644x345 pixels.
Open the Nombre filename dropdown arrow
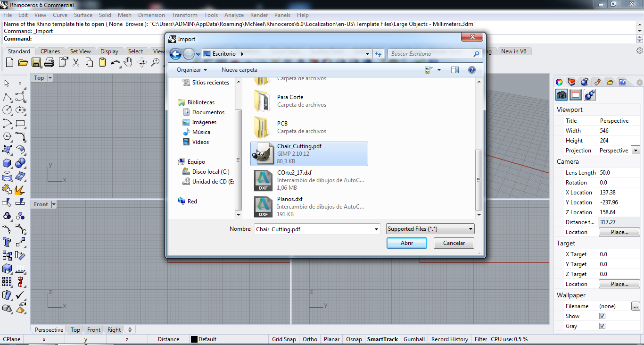[376, 229]
